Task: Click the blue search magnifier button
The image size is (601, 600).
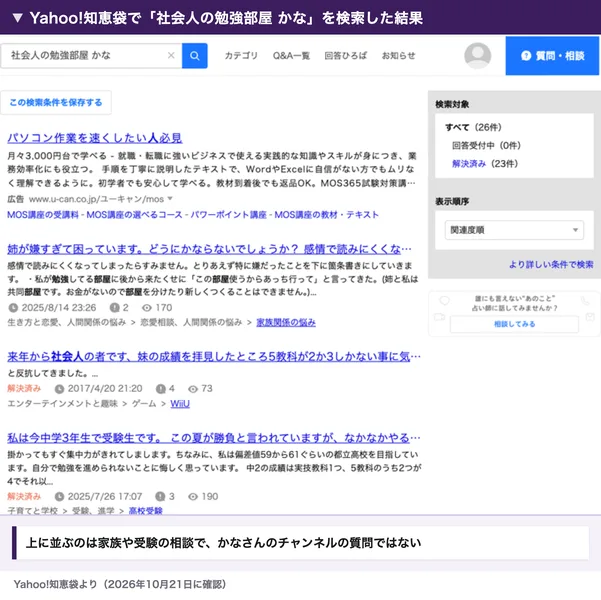Action: point(194,56)
